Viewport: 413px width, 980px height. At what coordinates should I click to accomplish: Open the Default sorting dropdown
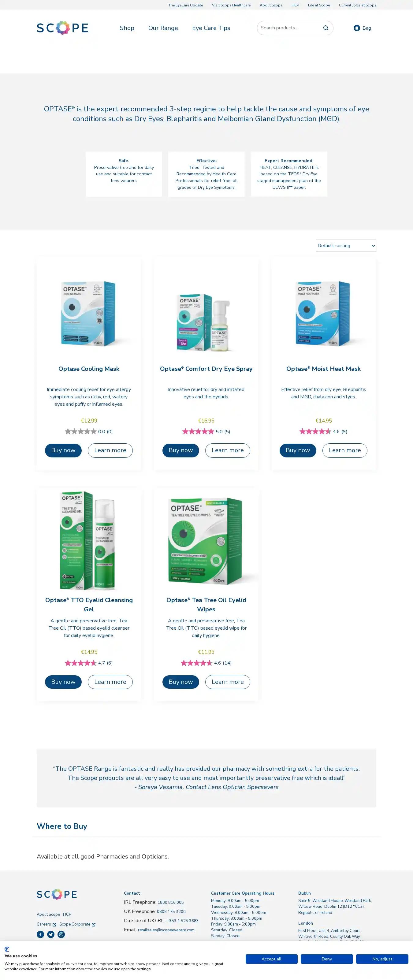tap(346, 245)
